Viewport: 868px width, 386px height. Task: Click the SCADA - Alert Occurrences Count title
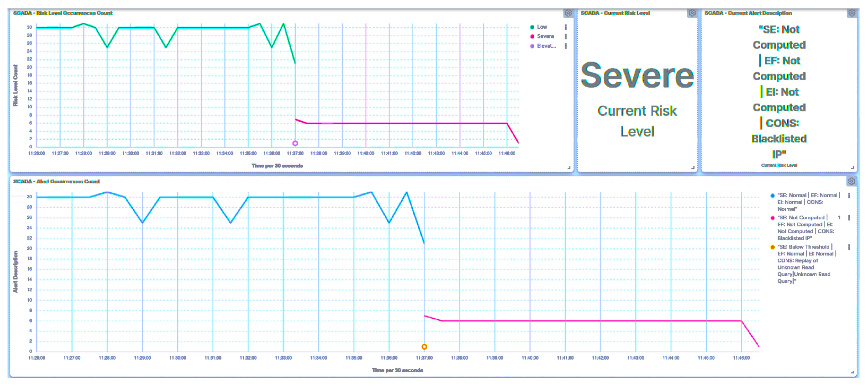pyautogui.click(x=56, y=182)
